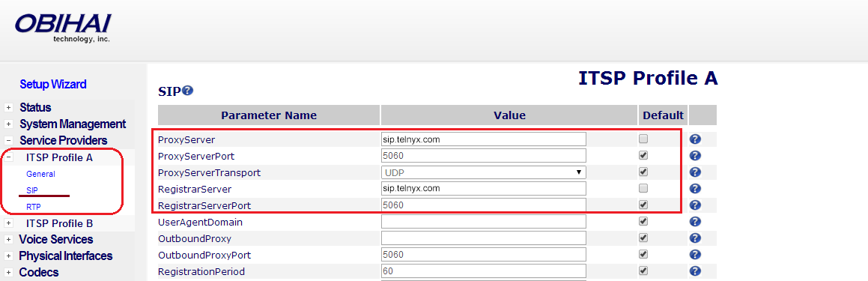Viewport: 868px width, 281px height.
Task: Click the ProxyServer value field
Action: click(483, 139)
